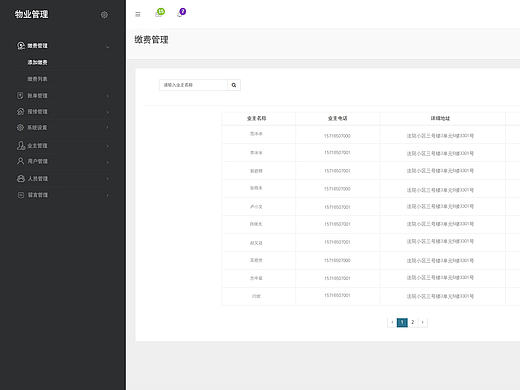Image resolution: width=520 pixels, height=390 pixels.
Task: Click the 缴费管理 payment icon in sidebar
Action: tap(21, 46)
